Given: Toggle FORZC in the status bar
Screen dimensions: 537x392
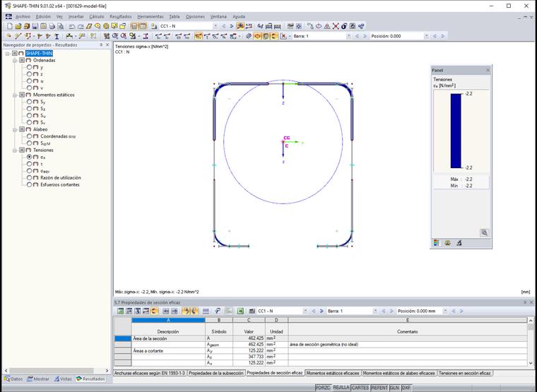Looking at the screenshot, I should pos(323,388).
